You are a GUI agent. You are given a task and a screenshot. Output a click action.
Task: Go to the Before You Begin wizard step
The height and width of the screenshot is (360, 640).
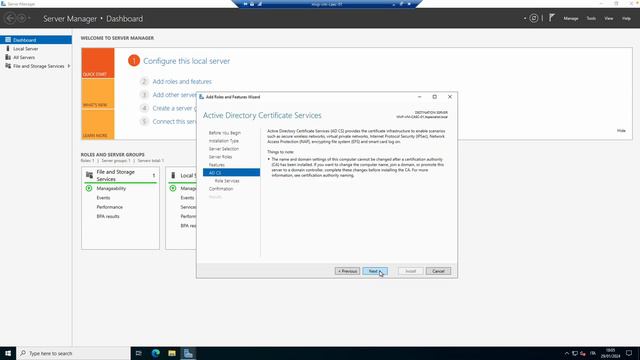pyautogui.click(x=224, y=133)
